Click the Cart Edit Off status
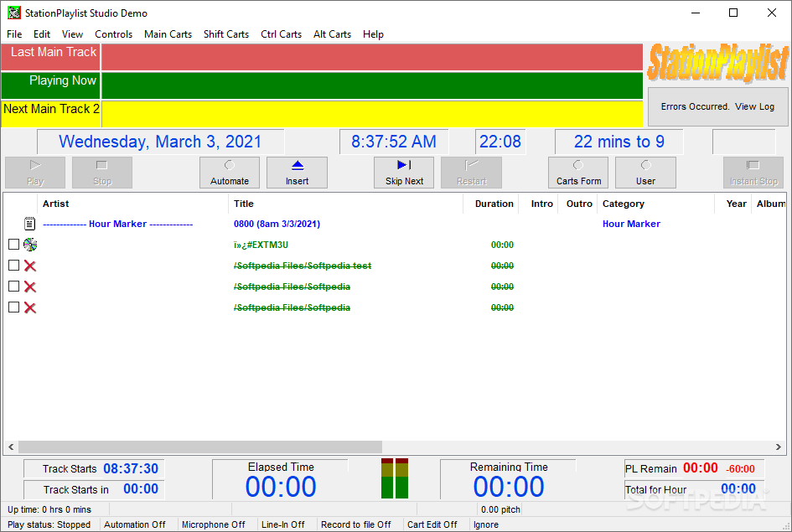This screenshot has height=532, width=792. [432, 524]
